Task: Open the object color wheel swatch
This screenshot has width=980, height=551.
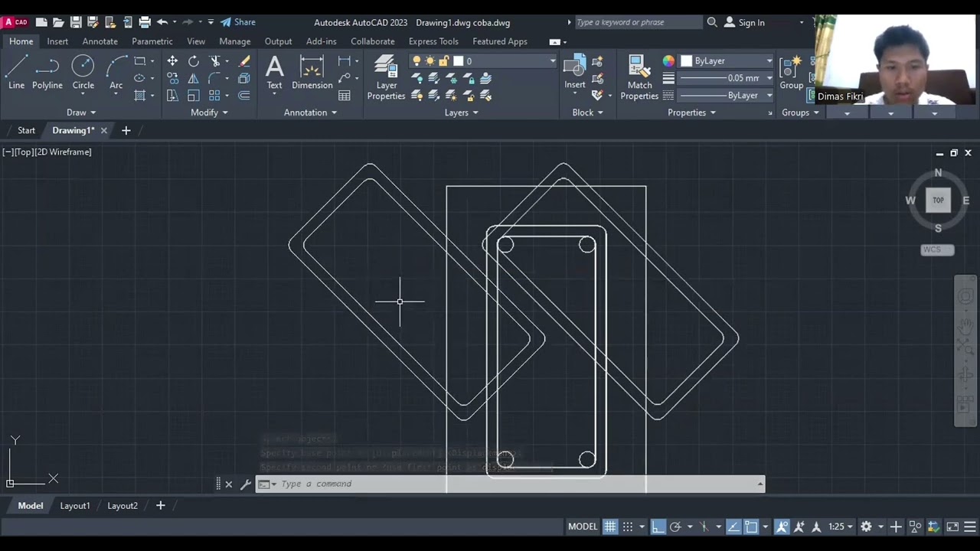Action: point(668,61)
